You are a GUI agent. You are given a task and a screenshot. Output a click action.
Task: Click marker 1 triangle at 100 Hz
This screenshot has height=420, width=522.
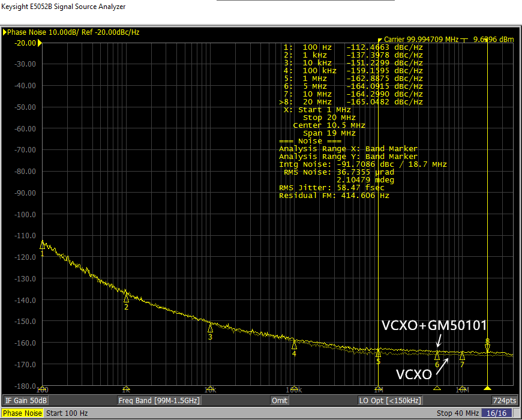pyautogui.click(x=43, y=245)
